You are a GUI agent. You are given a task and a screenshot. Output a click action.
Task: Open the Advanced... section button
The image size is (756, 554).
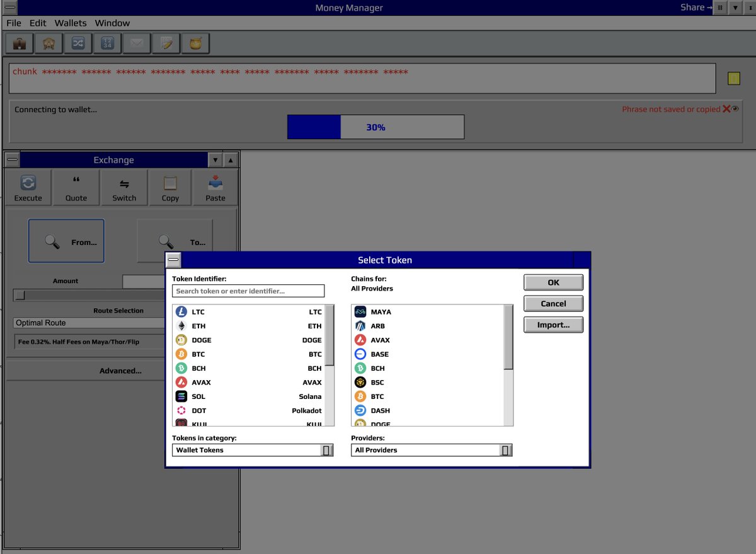click(x=120, y=371)
